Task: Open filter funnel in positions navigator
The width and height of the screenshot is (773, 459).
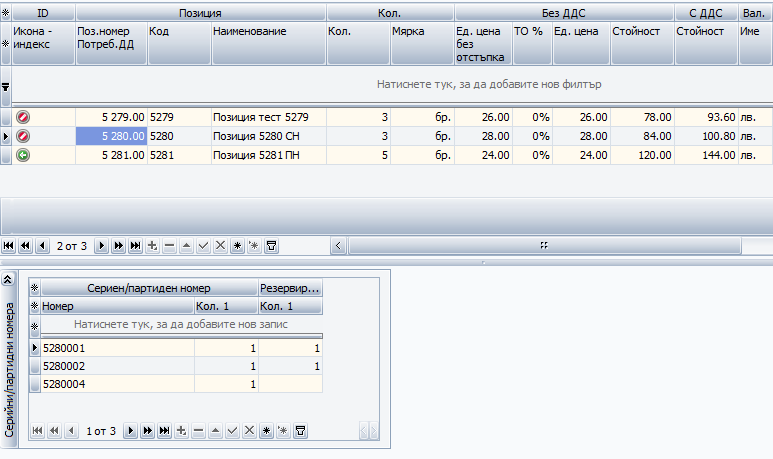Action: point(271,246)
